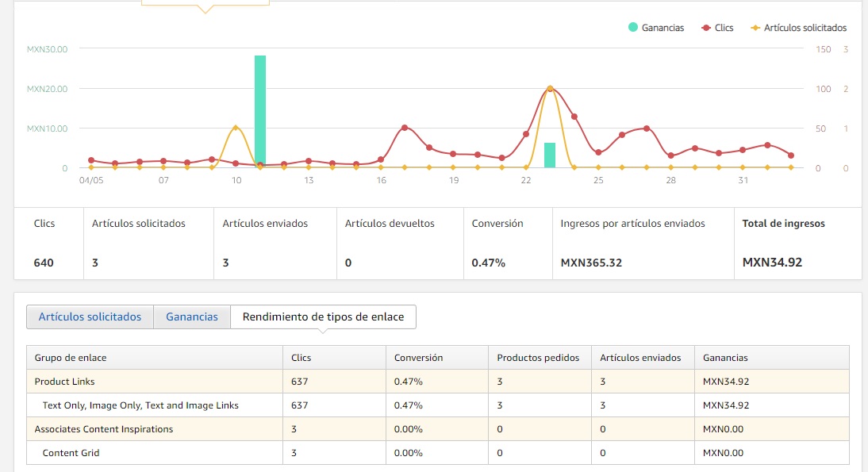Sort table by Grupo de enlace column header
868x472 pixels.
point(71,358)
